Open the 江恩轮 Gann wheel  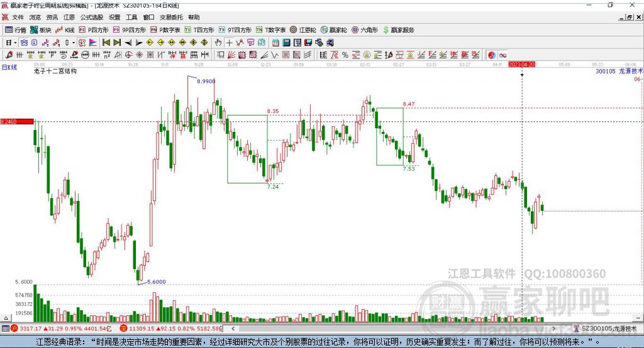pos(303,30)
